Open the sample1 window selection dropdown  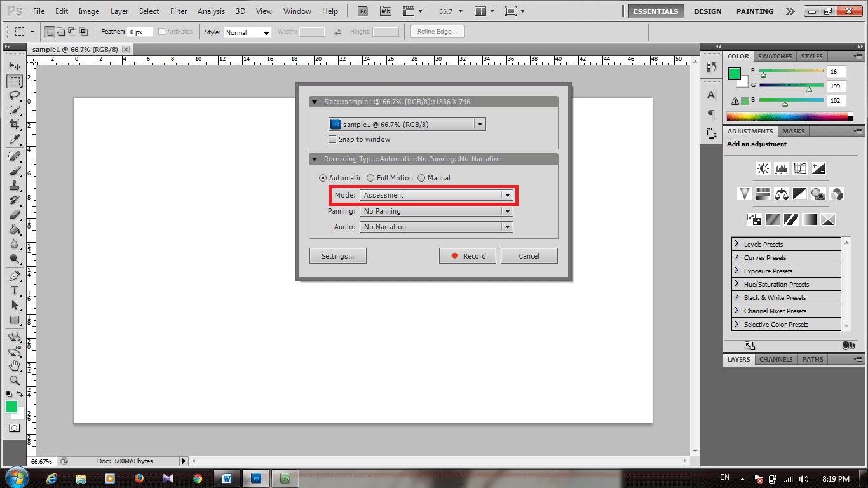click(407, 125)
